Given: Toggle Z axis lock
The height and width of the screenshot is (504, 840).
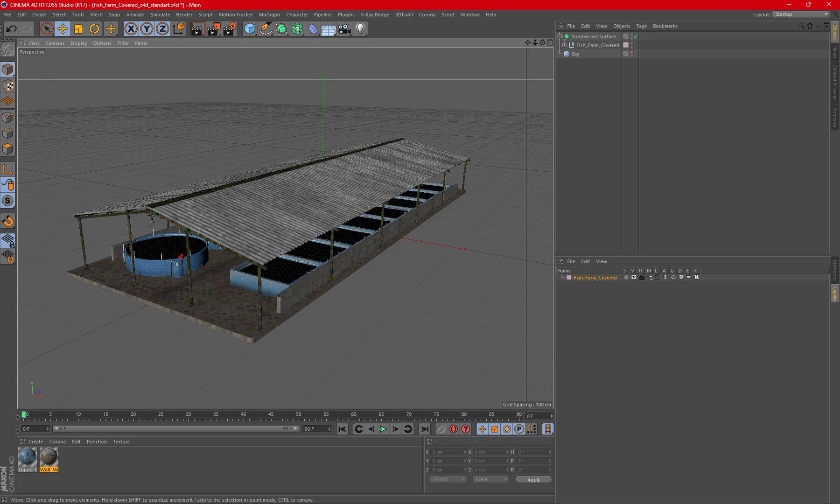Looking at the screenshot, I should pos(162,29).
